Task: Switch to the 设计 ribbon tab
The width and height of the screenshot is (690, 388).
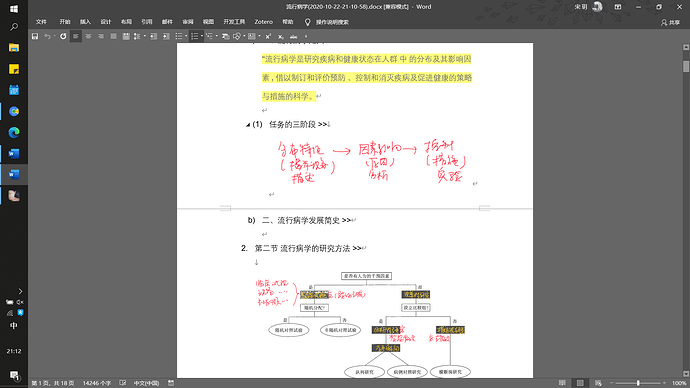Action: coord(106,22)
